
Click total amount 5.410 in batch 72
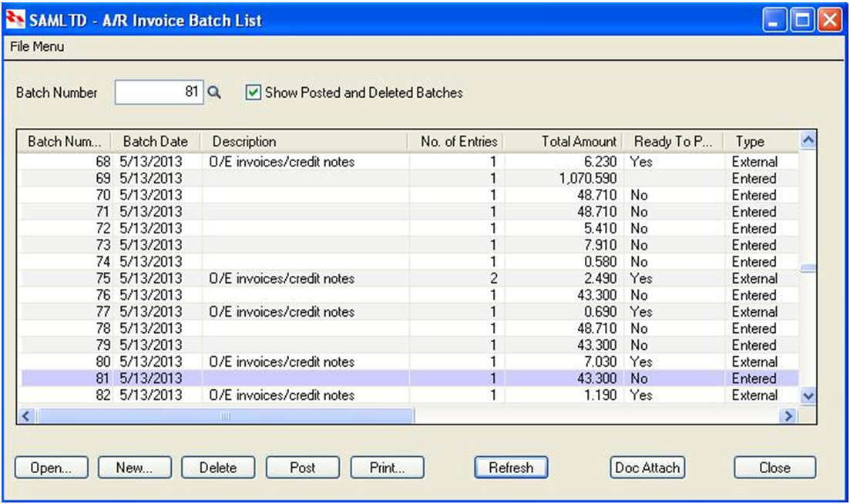(x=600, y=228)
